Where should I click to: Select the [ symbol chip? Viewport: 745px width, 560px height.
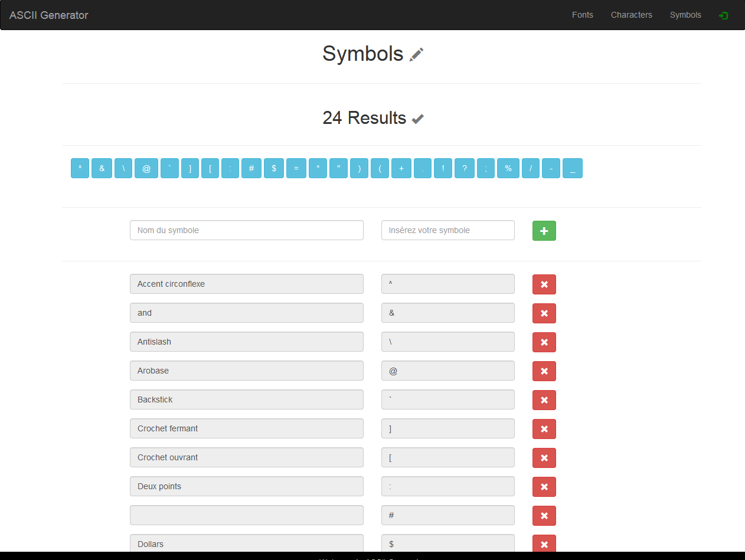pyautogui.click(x=210, y=168)
